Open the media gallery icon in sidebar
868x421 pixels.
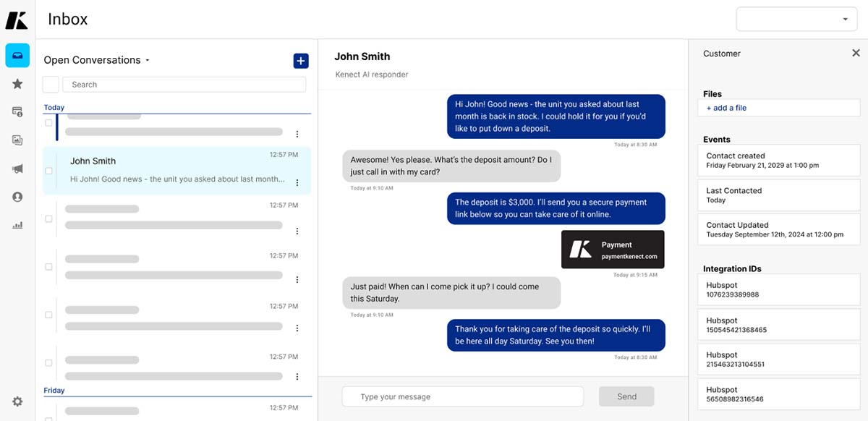17,140
